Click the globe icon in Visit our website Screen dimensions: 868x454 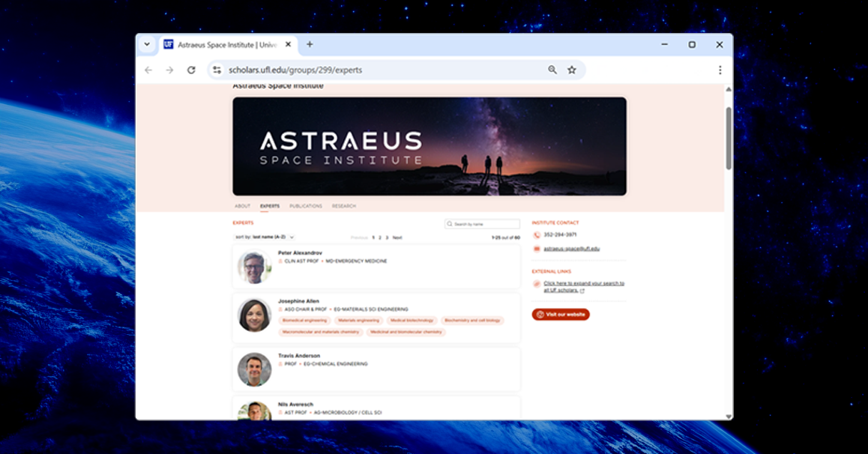point(540,315)
